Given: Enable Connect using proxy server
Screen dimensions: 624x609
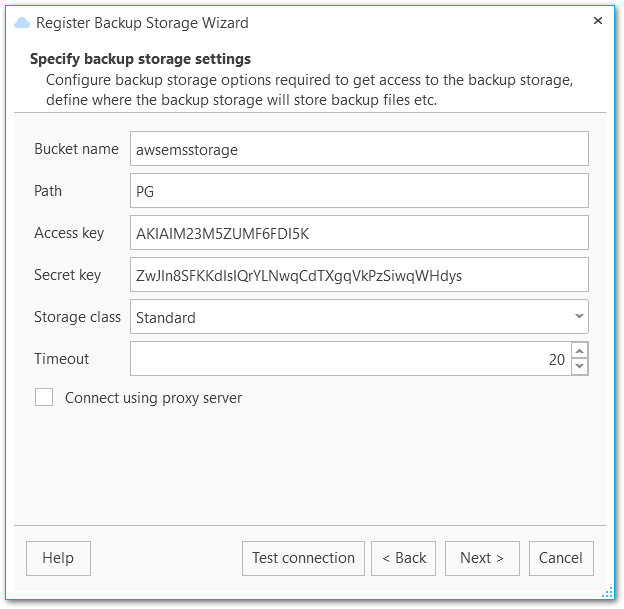Looking at the screenshot, I should click(44, 398).
